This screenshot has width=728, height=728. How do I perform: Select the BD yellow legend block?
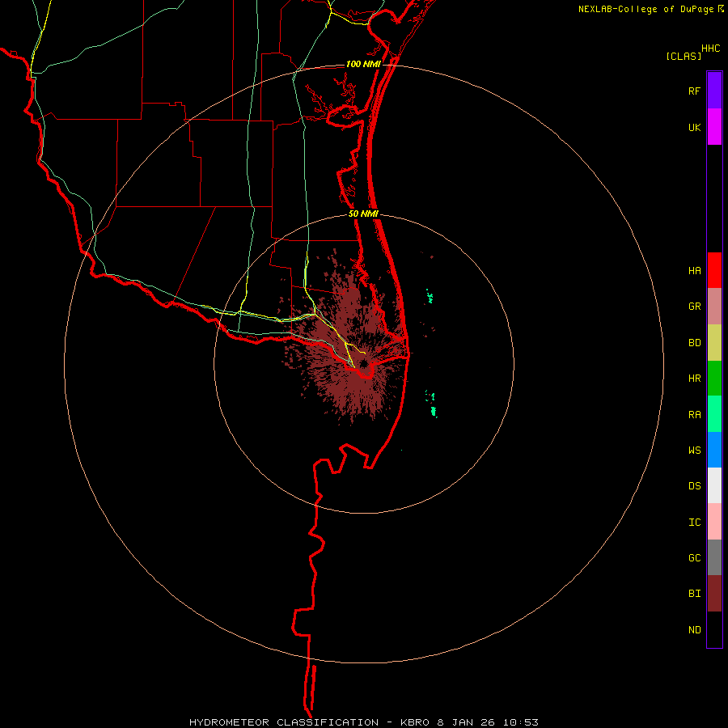pos(714,342)
